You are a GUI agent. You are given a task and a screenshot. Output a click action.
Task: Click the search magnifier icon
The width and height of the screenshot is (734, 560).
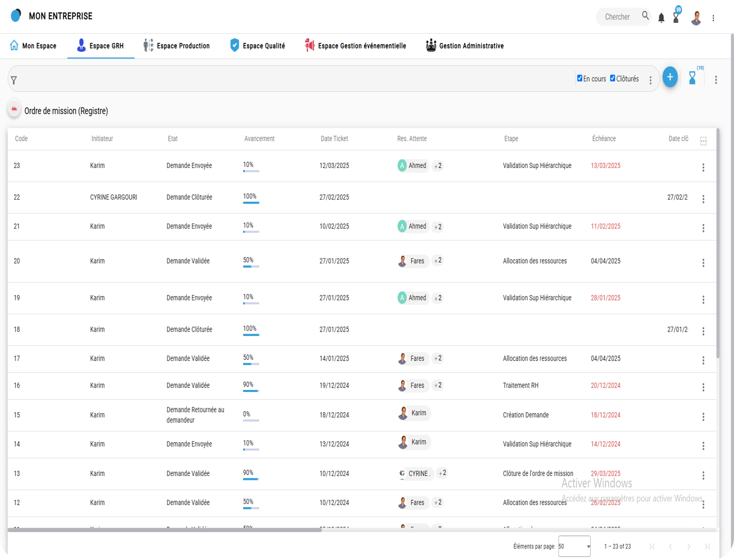tap(645, 16)
